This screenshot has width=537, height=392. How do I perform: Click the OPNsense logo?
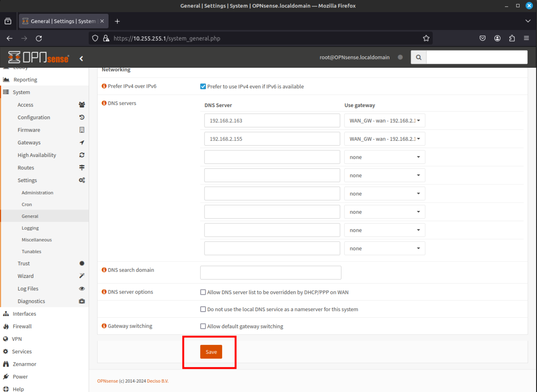point(39,57)
